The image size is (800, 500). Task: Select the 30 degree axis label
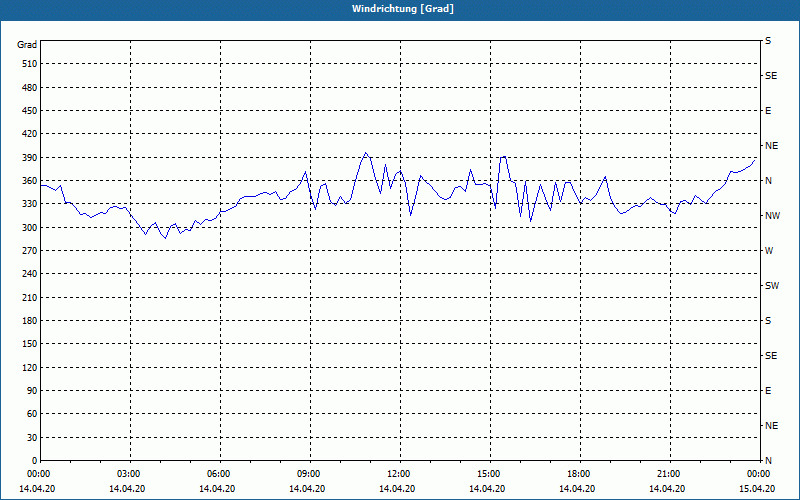click(32, 437)
